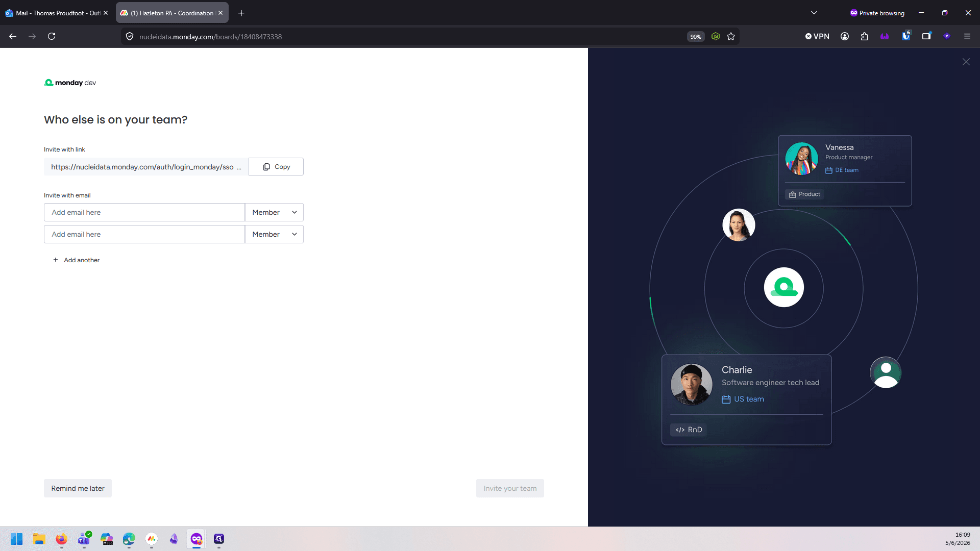Click the first Add email here field
This screenshot has width=980, height=551.
tap(144, 212)
